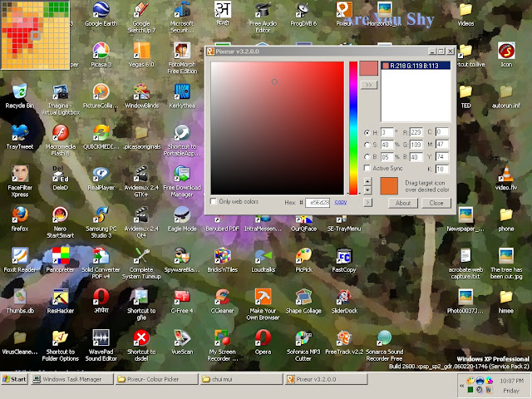Click the stepper up arrow in Pixeur
This screenshot has width=532, height=399.
click(367, 181)
